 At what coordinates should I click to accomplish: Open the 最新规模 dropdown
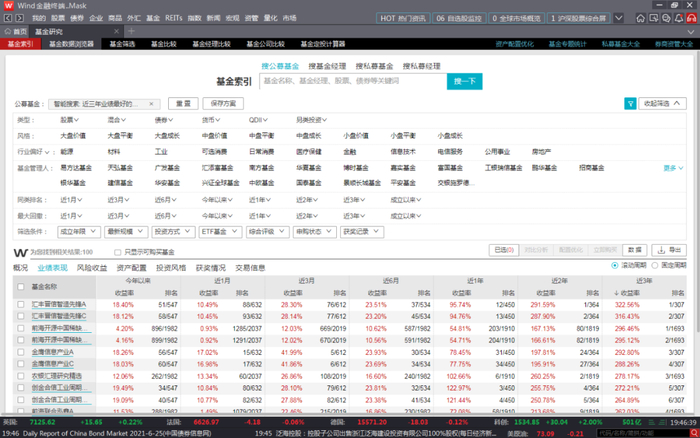click(x=126, y=231)
